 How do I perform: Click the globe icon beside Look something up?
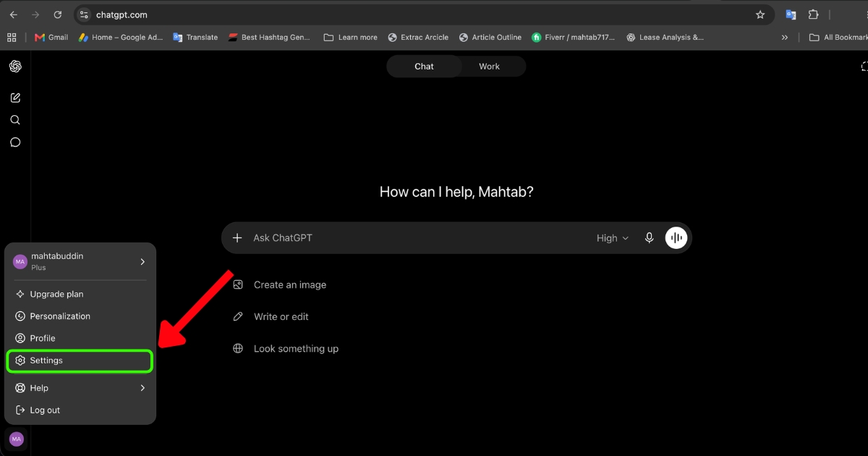[238, 349]
